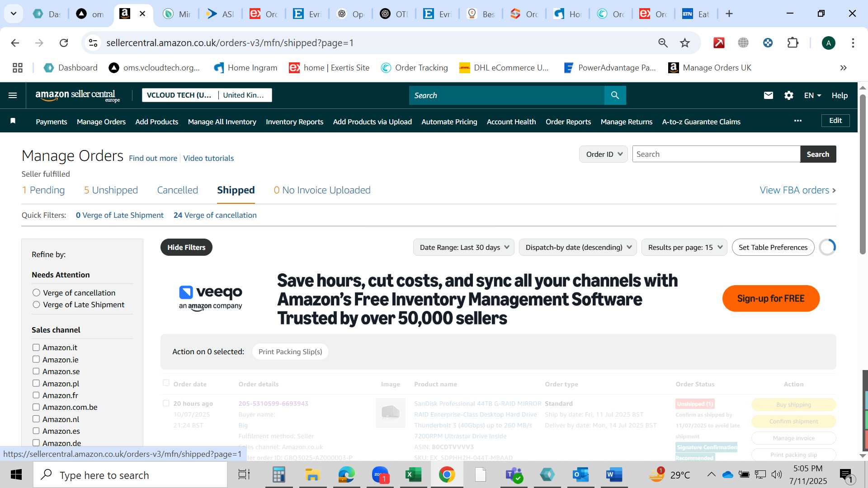
Task: Open the Dispatch-by date sort dropdown
Action: click(x=578, y=247)
